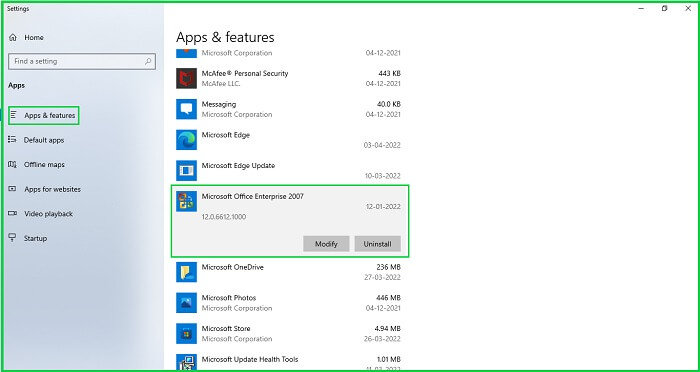
Task: Click the McAfee Personal Security app icon
Action: pos(186,79)
